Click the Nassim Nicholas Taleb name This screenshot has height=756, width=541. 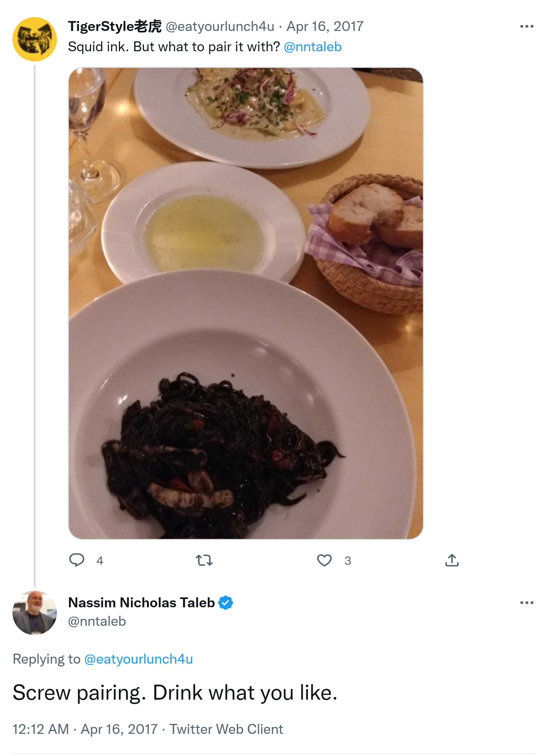tap(142, 602)
